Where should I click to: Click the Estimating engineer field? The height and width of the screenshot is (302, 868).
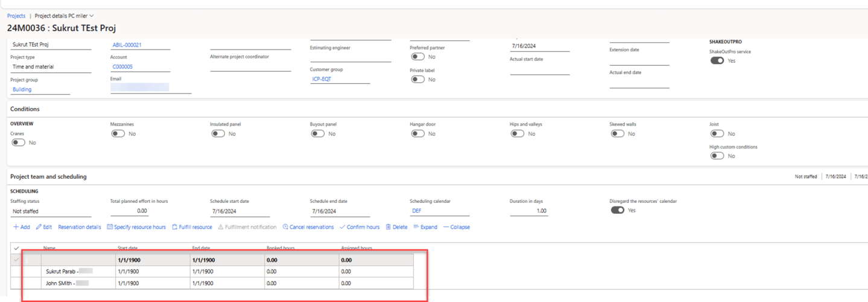(350, 57)
